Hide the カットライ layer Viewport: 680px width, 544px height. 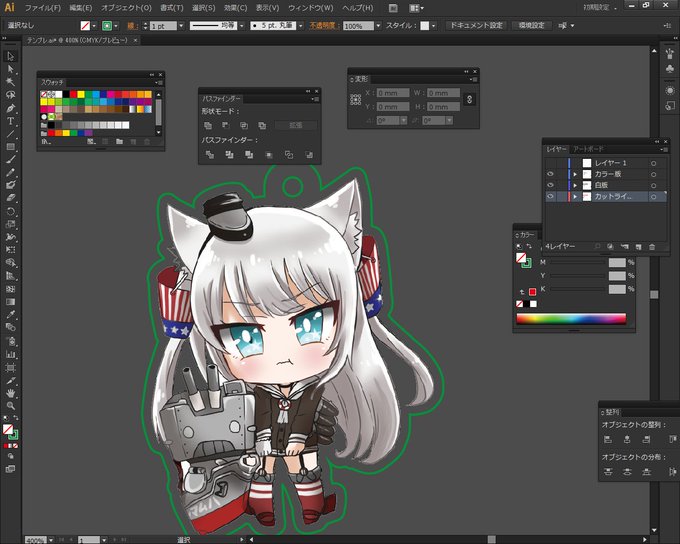point(550,197)
